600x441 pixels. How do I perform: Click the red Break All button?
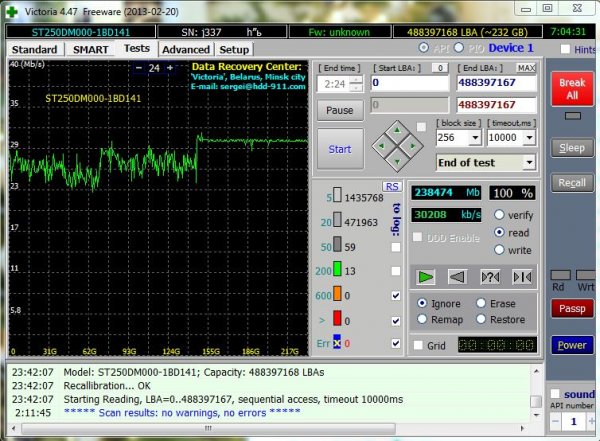coord(572,88)
